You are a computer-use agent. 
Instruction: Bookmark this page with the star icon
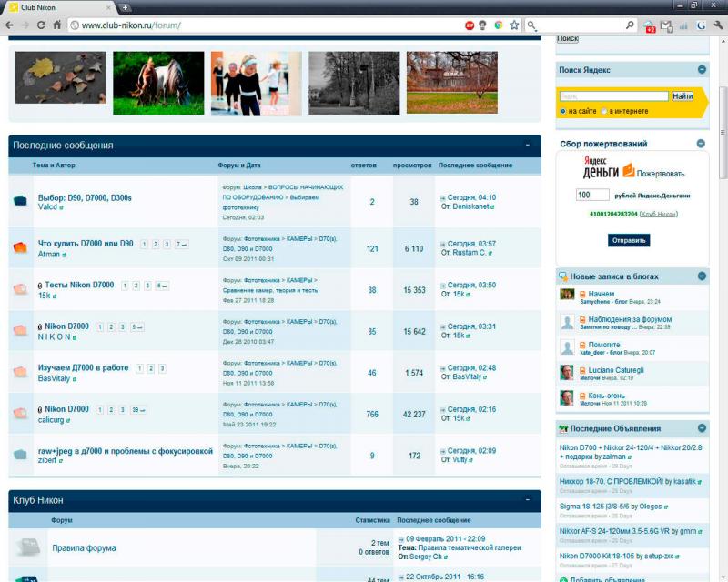tap(514, 25)
